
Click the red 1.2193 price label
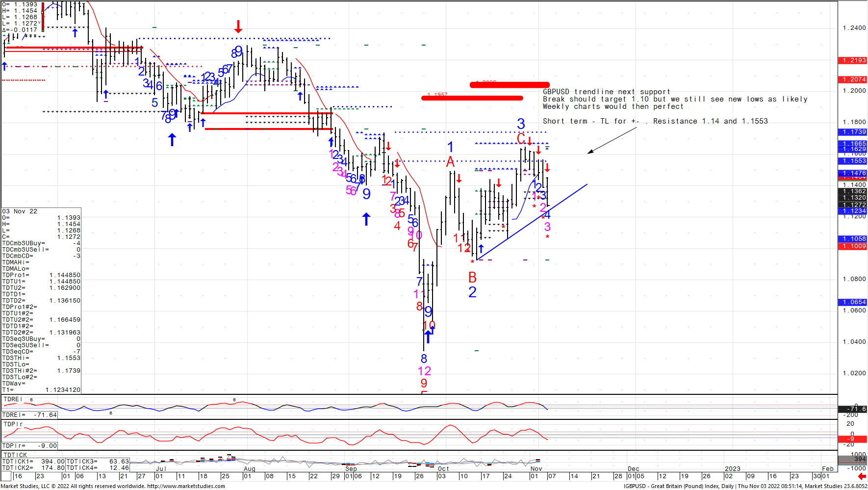(852, 60)
